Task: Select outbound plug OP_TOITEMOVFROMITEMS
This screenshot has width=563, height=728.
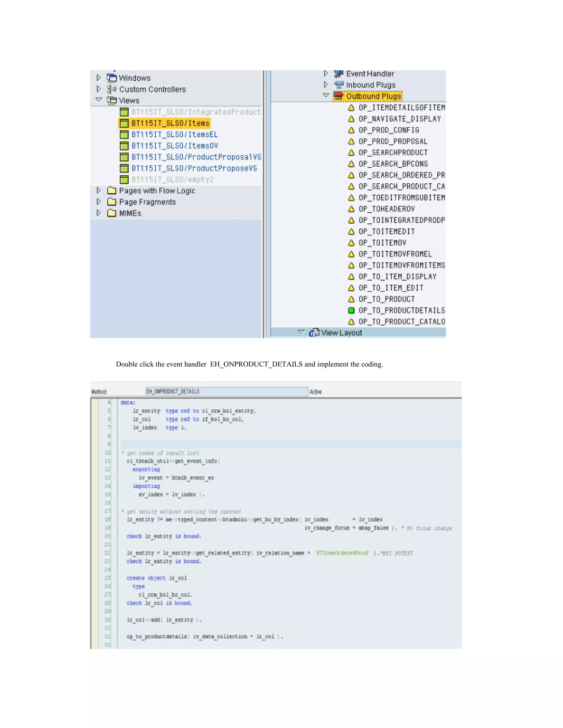Action: point(402,265)
